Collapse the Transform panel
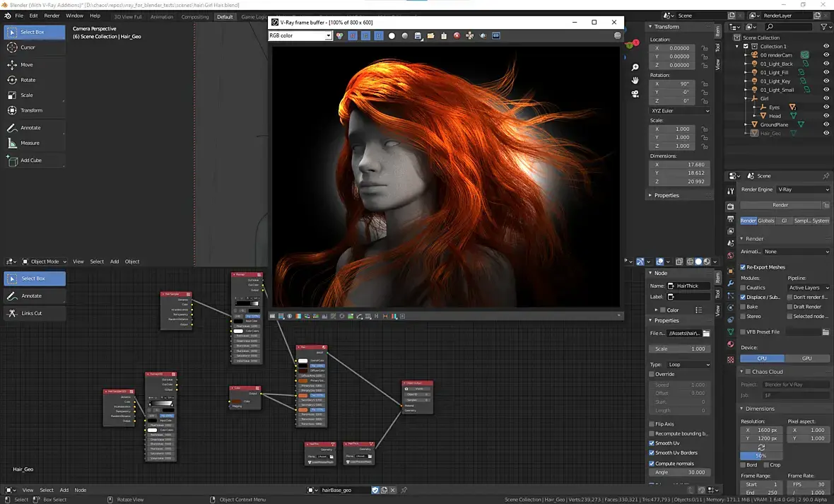Viewport: 834px width, 504px height. tap(651, 27)
